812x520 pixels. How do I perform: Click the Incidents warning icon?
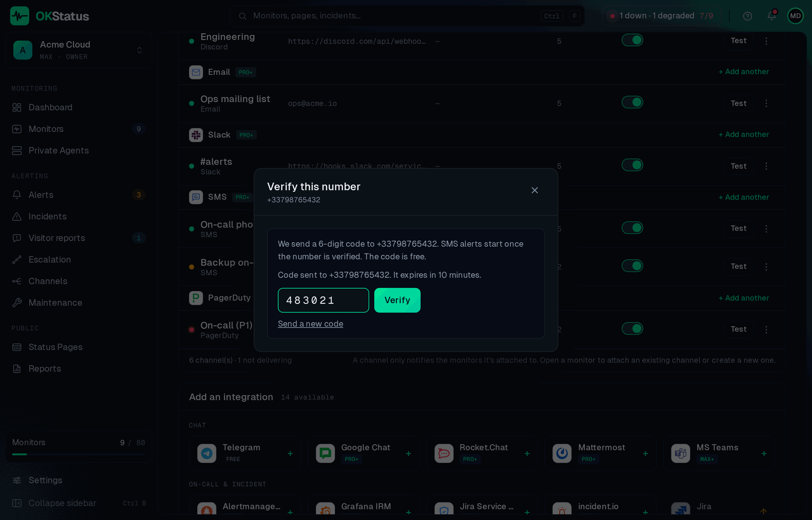pos(17,217)
